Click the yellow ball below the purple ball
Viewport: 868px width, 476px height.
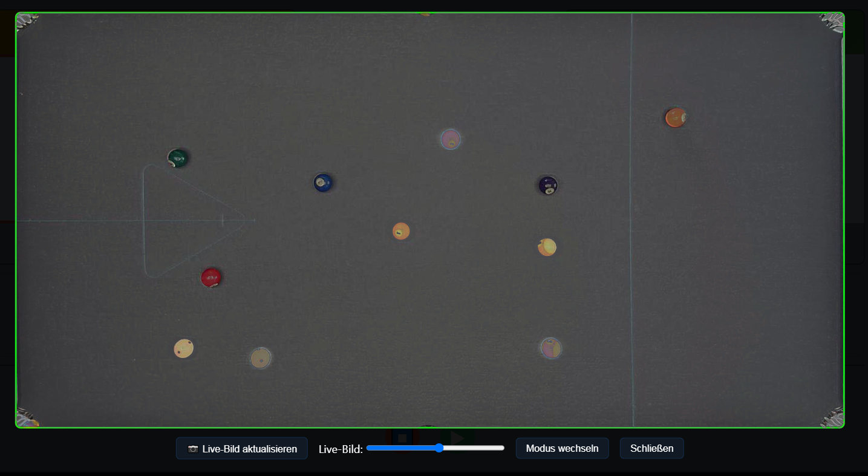(x=547, y=247)
